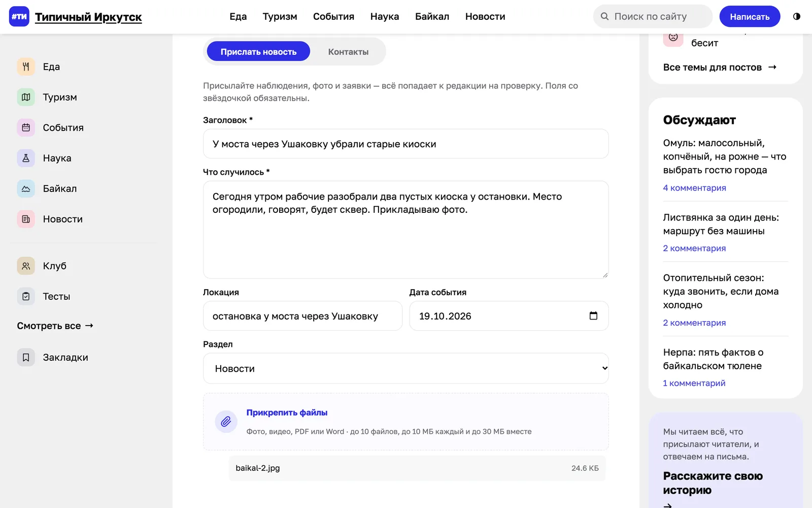This screenshot has width=812, height=508.
Task: Open sidebar Клуб people icon
Action: click(26, 266)
